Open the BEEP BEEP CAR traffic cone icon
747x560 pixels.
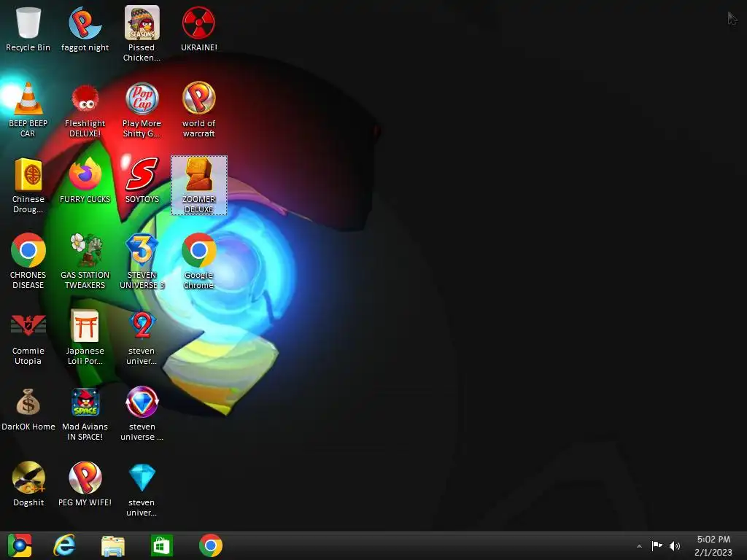pyautogui.click(x=28, y=109)
